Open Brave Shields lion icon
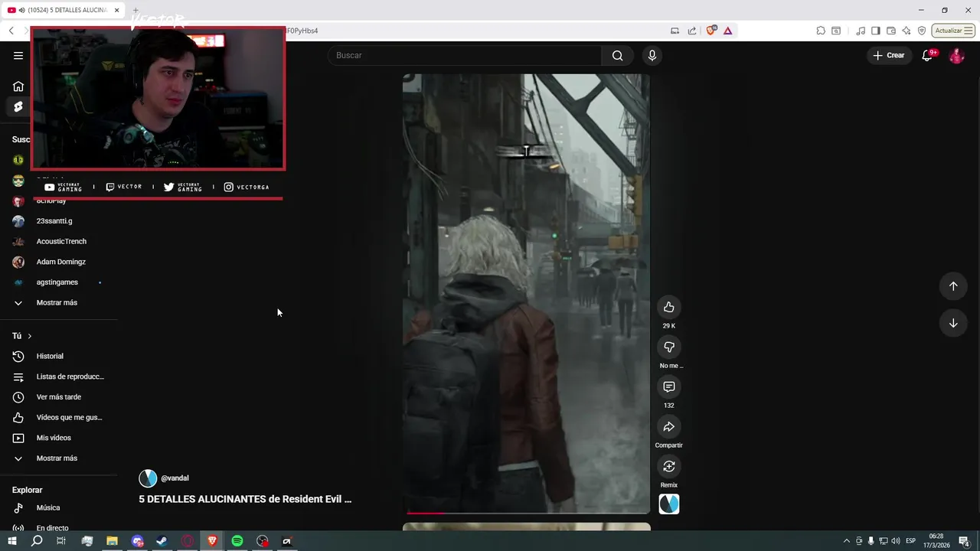Viewport: 980px width, 551px height. coord(711,31)
